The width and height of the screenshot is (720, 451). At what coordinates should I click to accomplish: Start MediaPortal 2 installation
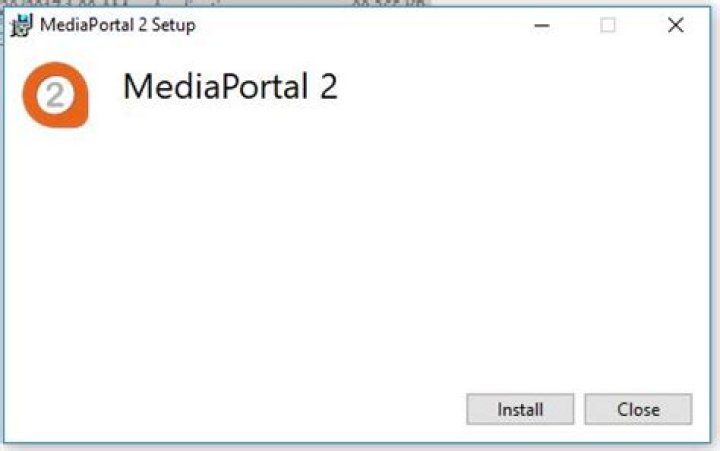(520, 409)
